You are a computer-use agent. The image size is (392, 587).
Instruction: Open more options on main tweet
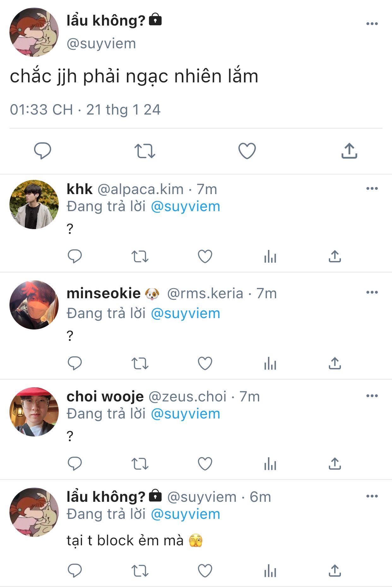(x=372, y=24)
